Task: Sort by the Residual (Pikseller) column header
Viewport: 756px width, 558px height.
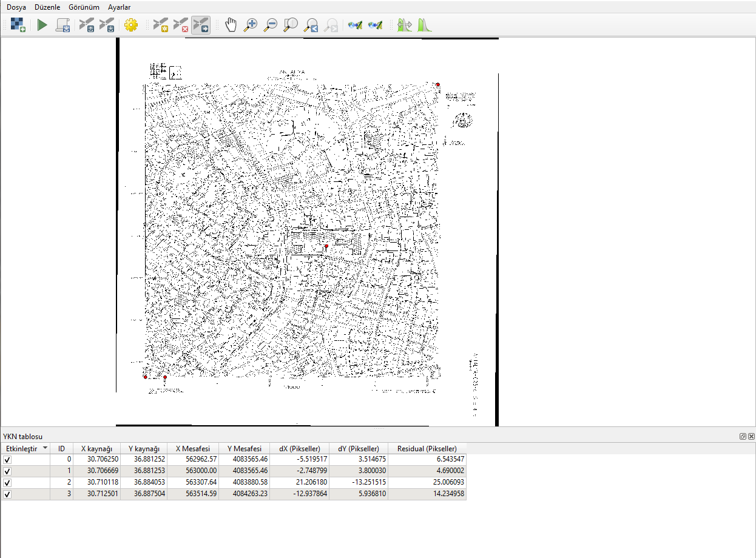Action: tap(427, 449)
